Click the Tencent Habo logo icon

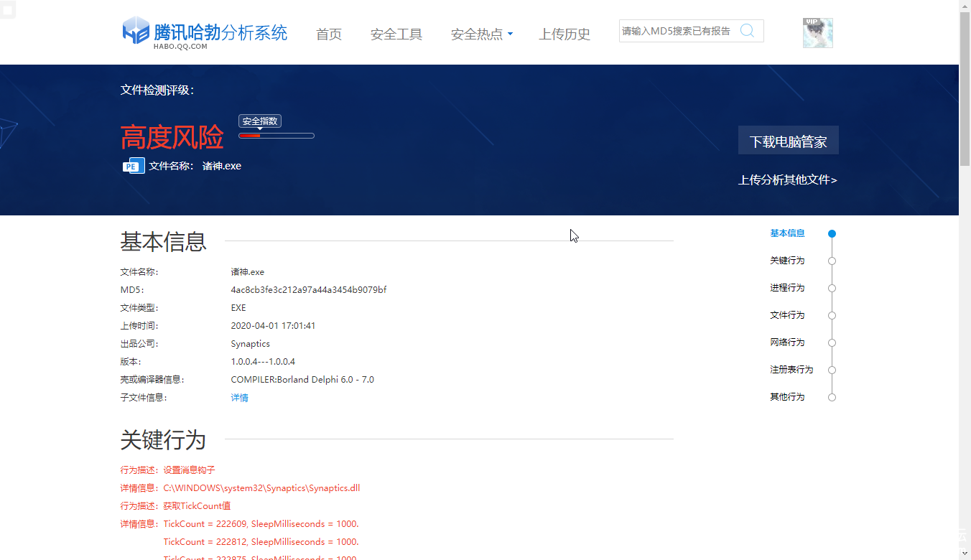coord(136,32)
